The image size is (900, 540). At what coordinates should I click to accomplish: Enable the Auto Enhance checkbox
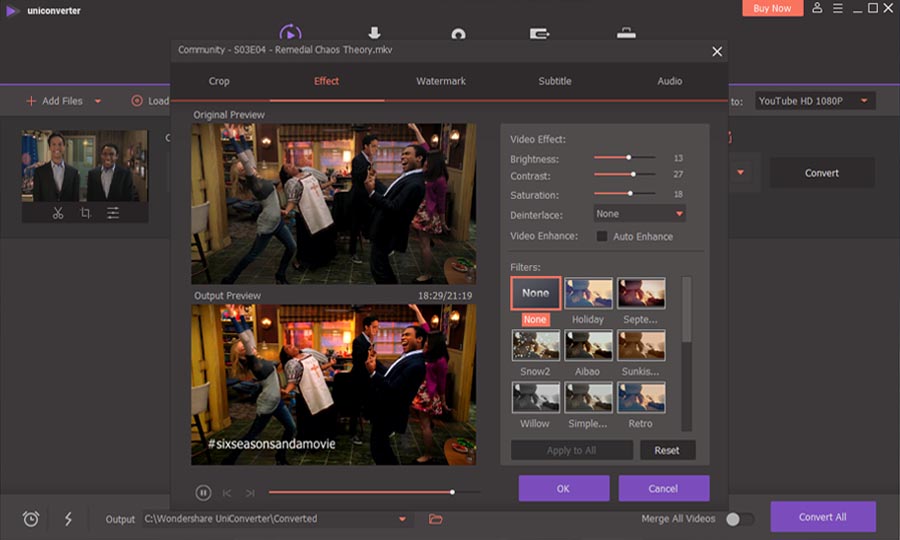coord(602,236)
